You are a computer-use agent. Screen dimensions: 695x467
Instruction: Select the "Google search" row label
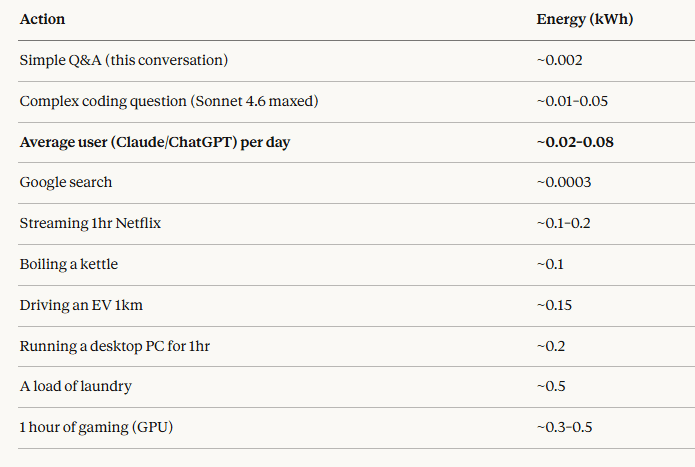coord(66,183)
